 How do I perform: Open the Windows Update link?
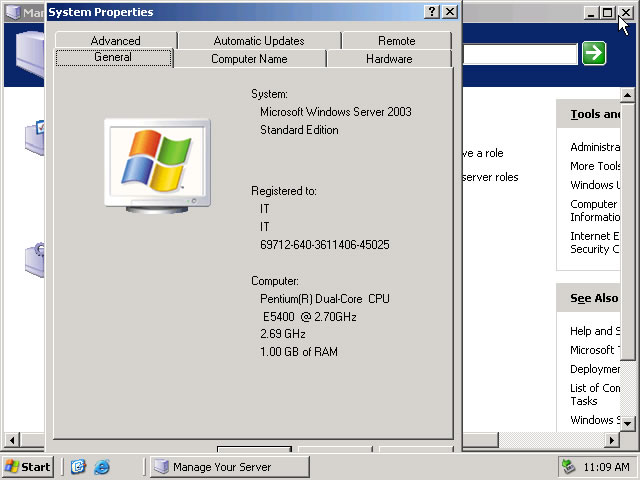(x=595, y=185)
